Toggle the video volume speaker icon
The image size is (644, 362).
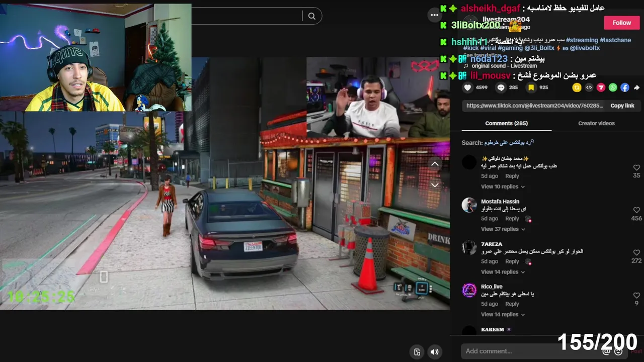pos(435,352)
